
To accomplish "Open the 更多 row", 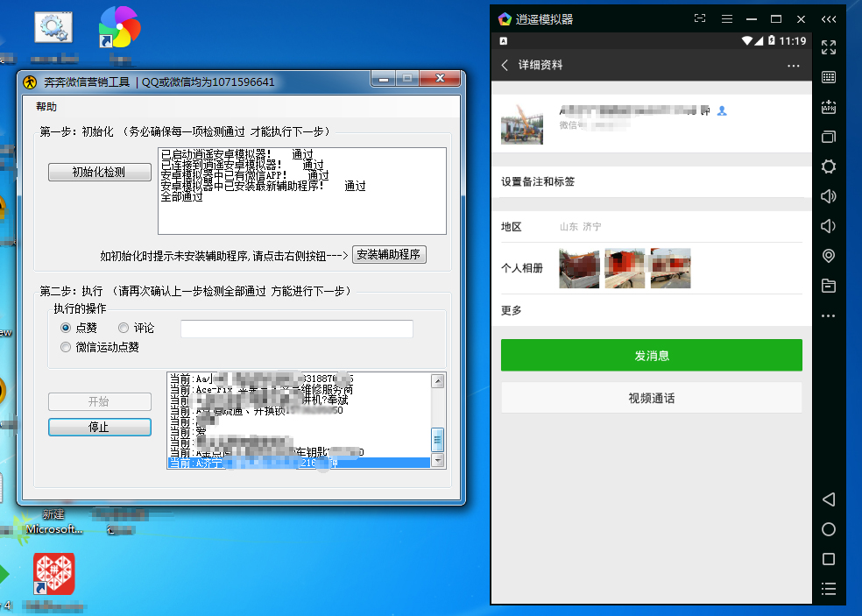I will point(652,310).
